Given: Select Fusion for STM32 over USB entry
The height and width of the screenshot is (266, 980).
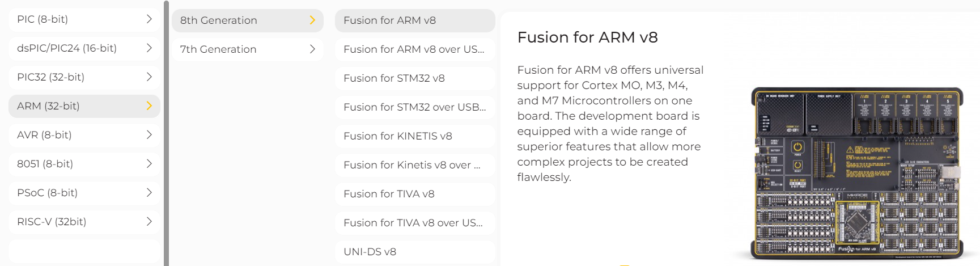Looking at the screenshot, I should pos(415,107).
